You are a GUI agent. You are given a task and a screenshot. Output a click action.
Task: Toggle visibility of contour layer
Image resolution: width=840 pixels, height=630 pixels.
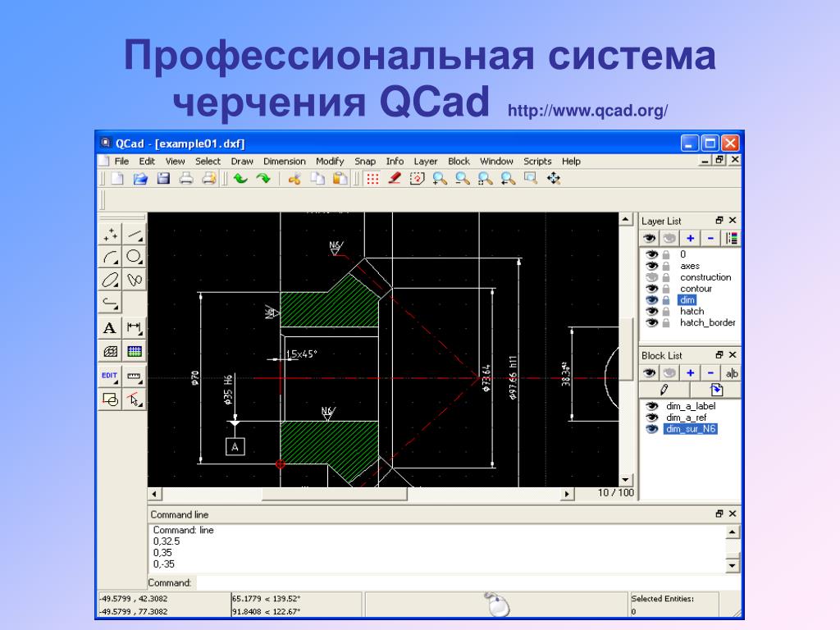tap(651, 288)
